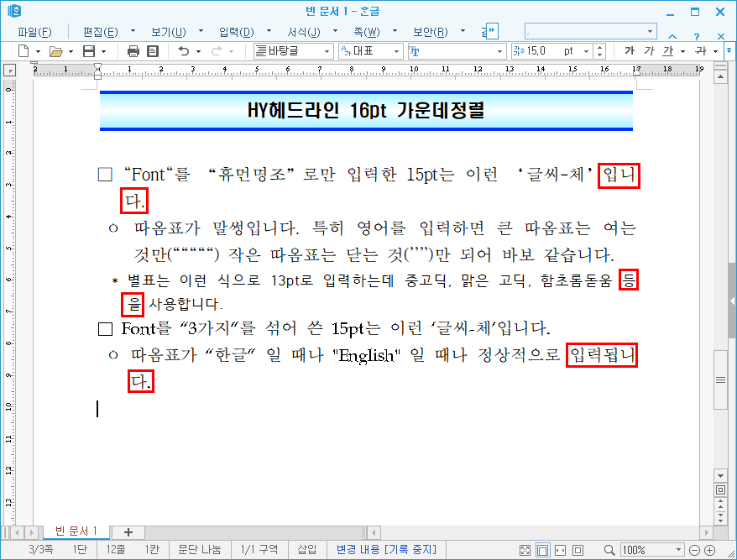Open 파일(F) menu
The width and height of the screenshot is (737, 560).
point(34,32)
